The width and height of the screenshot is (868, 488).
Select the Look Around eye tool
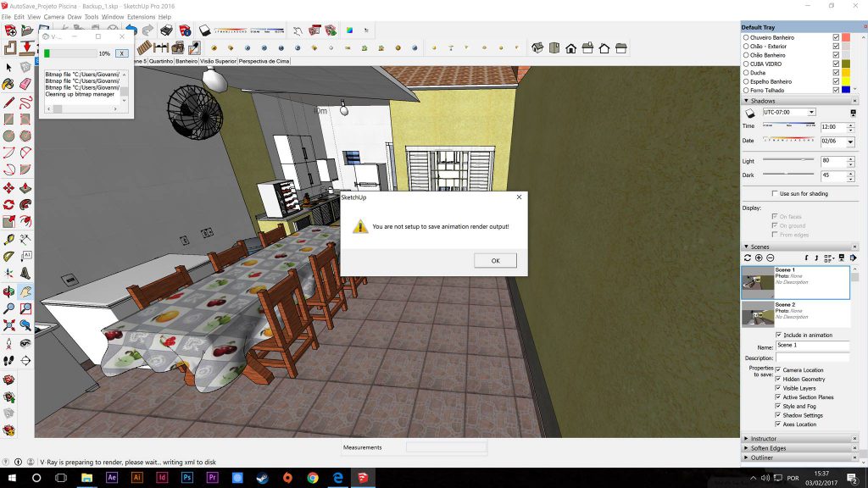coord(25,344)
